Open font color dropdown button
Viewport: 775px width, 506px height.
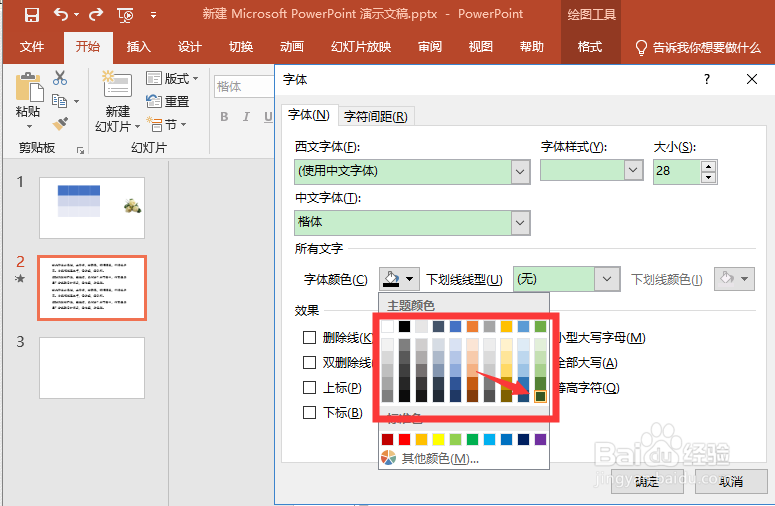click(399, 279)
